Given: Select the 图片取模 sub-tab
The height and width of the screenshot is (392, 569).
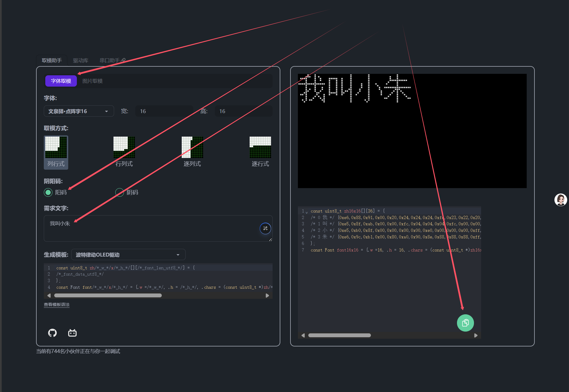Looking at the screenshot, I should pos(92,81).
